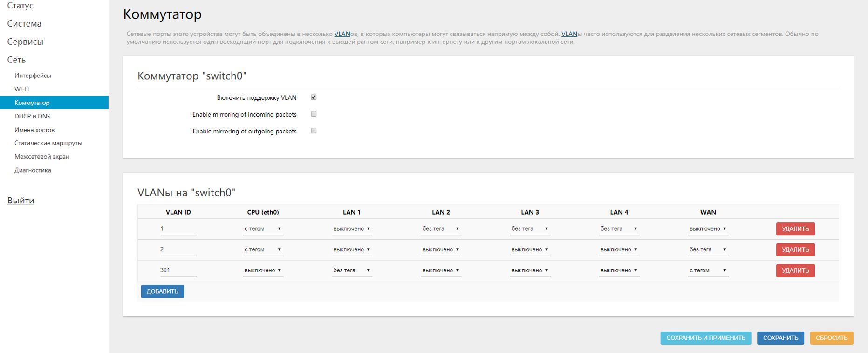Open LAN 1 dropdown for VLAN 2
The image size is (868, 353).
352,250
